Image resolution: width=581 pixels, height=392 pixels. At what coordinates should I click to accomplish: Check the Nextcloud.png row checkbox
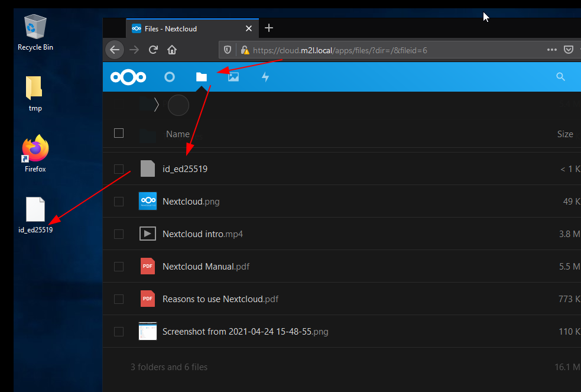tap(119, 202)
